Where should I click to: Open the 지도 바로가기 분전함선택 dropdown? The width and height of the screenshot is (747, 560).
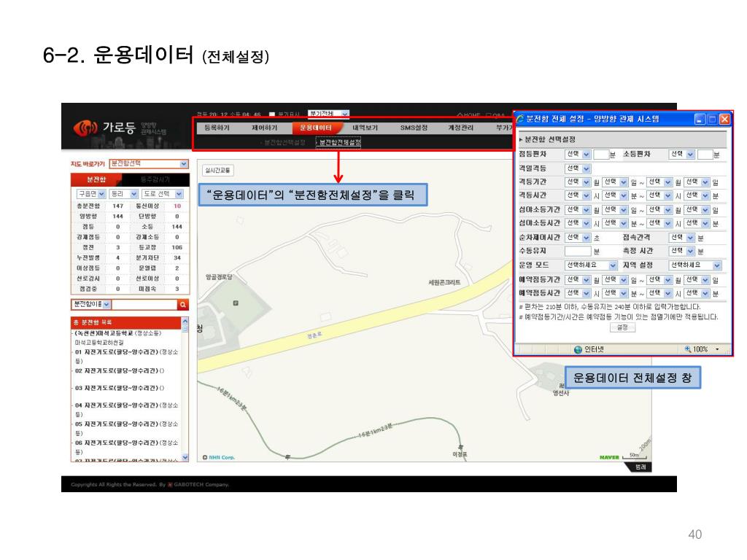coord(149,164)
